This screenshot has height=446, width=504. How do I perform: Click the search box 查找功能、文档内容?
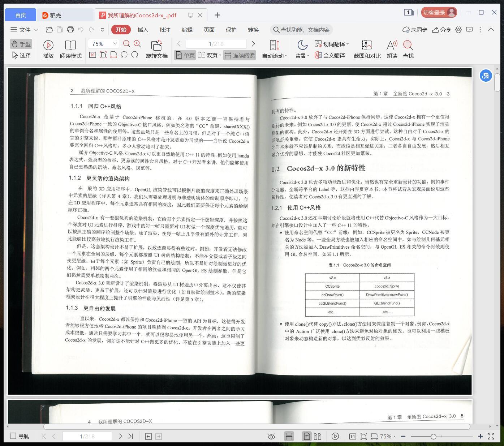coord(301,30)
